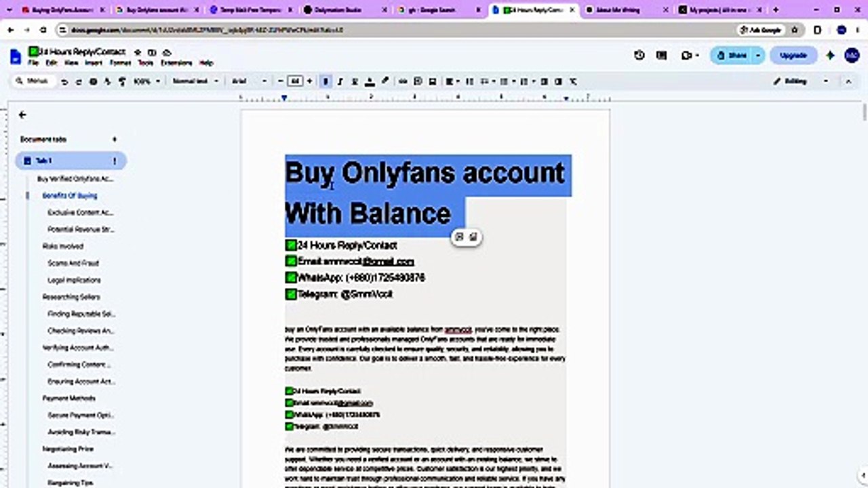The image size is (868, 488).
Task: Open the Editing mode dropdown
Action: pos(800,81)
